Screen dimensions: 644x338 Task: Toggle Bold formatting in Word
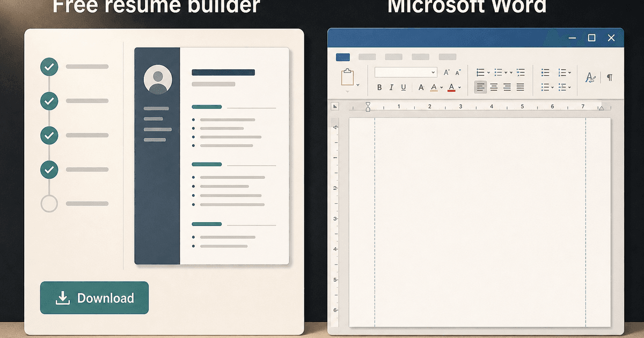click(379, 87)
